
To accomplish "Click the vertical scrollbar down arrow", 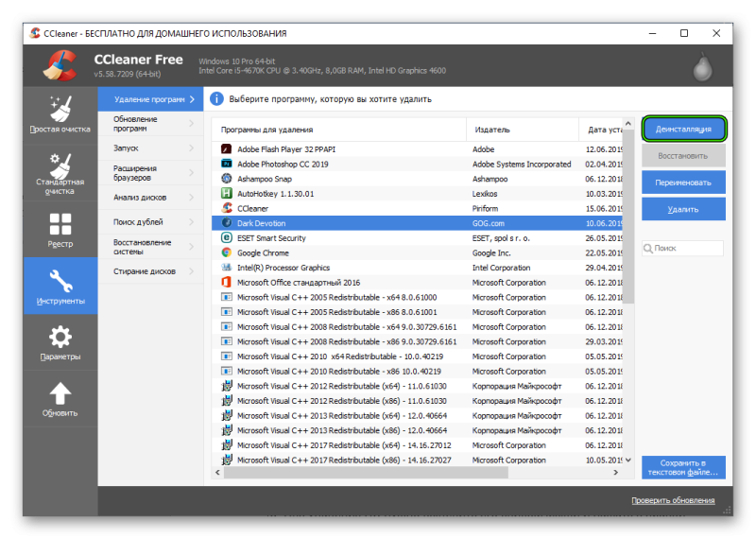I will point(628,461).
